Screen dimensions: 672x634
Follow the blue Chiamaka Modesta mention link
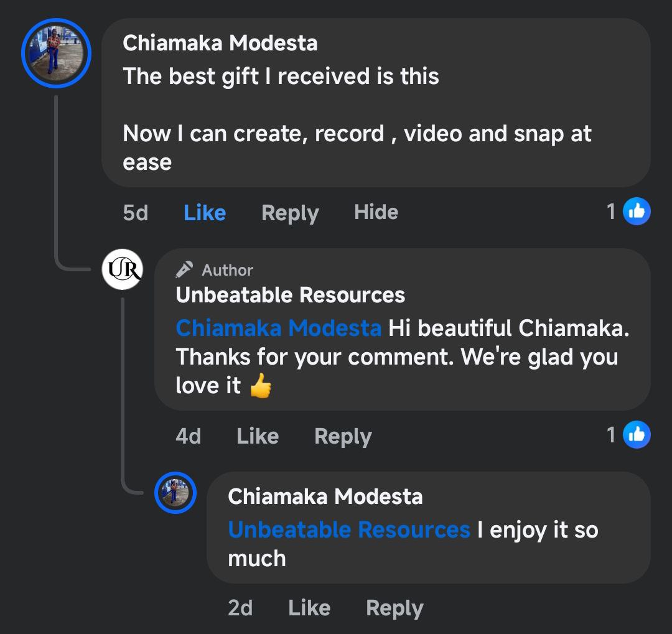coord(279,328)
